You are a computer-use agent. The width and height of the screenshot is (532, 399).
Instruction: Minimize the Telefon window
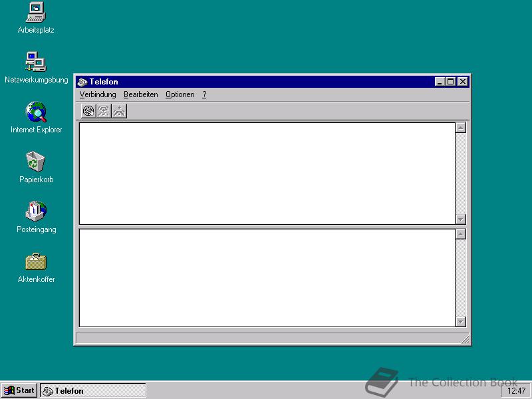pos(440,82)
